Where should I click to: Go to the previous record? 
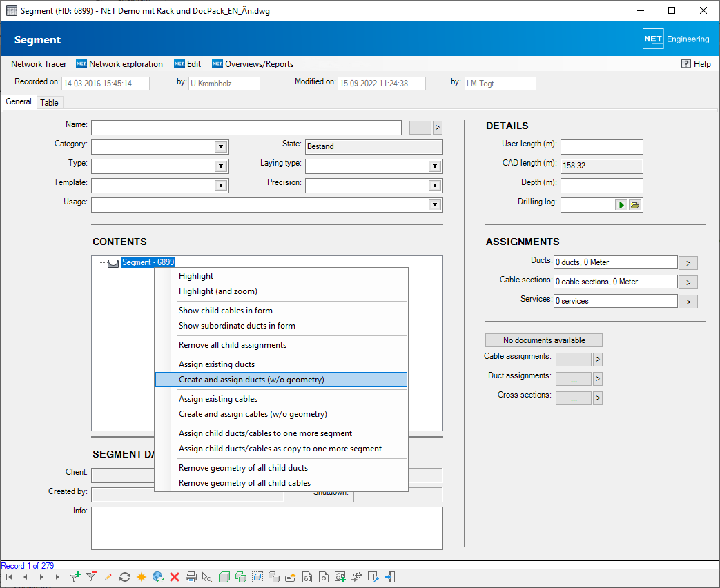tap(26, 577)
